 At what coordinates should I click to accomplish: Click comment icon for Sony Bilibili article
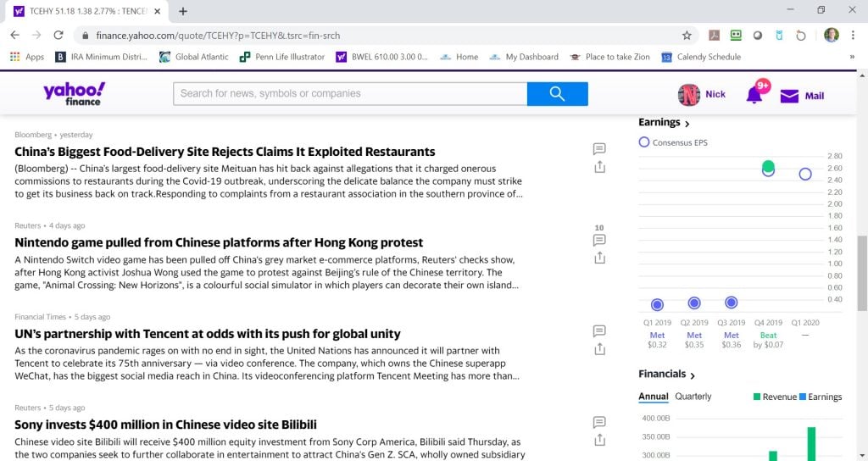point(599,422)
